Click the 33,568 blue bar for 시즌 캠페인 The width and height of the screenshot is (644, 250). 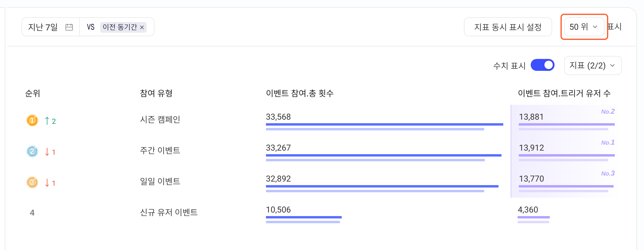(x=385, y=124)
